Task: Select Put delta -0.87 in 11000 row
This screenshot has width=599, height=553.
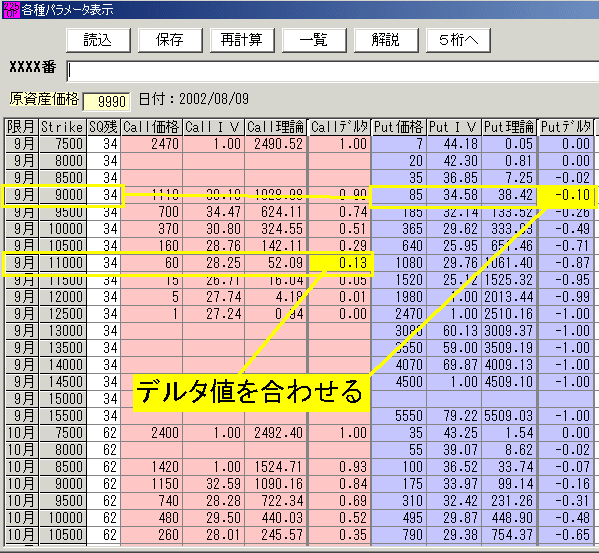Action: coord(566,263)
